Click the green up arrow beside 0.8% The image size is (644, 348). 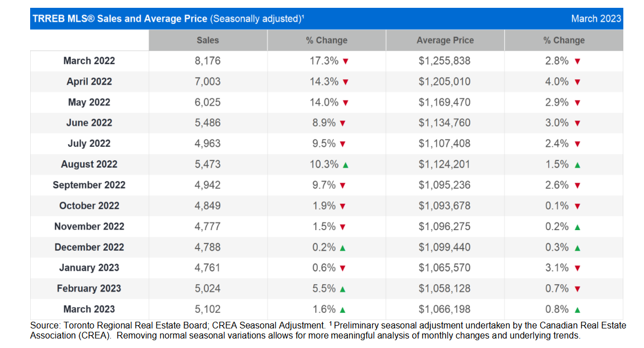point(577,310)
